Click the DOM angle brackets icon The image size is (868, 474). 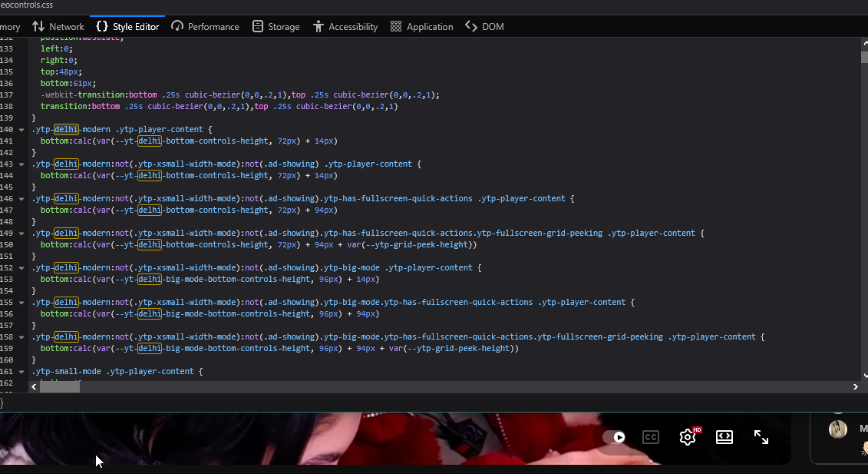point(471,26)
